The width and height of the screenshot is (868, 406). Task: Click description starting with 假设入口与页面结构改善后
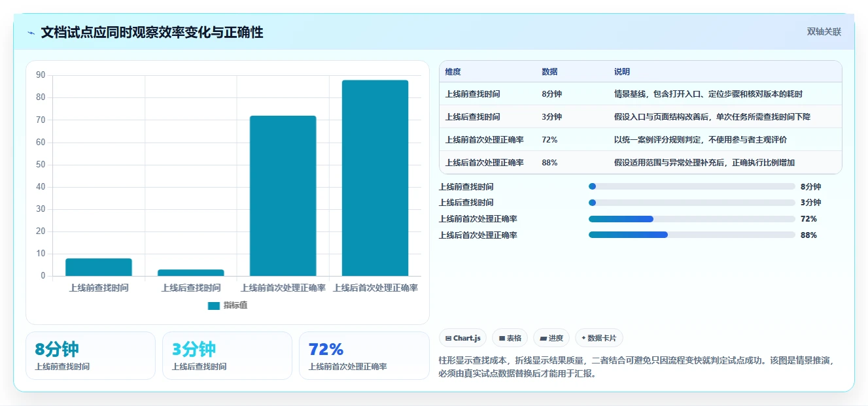click(712, 117)
